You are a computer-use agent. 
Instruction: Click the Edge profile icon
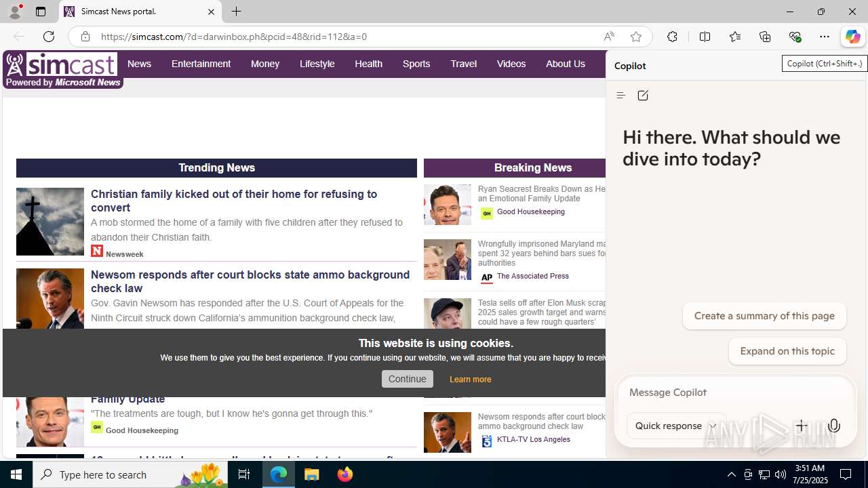click(x=15, y=12)
